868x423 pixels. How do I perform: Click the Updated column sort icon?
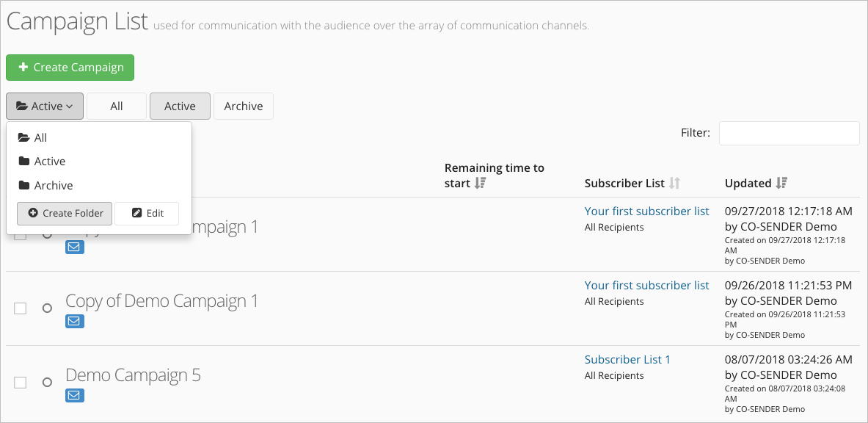[781, 183]
